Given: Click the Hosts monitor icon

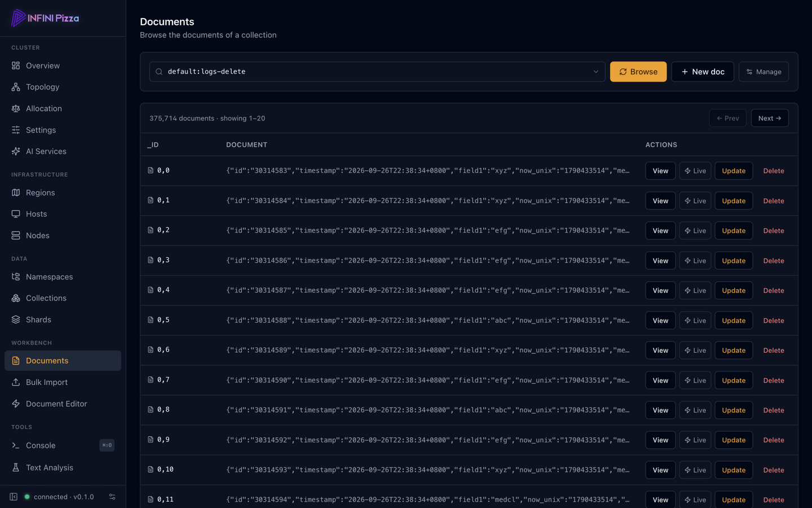Looking at the screenshot, I should point(16,214).
